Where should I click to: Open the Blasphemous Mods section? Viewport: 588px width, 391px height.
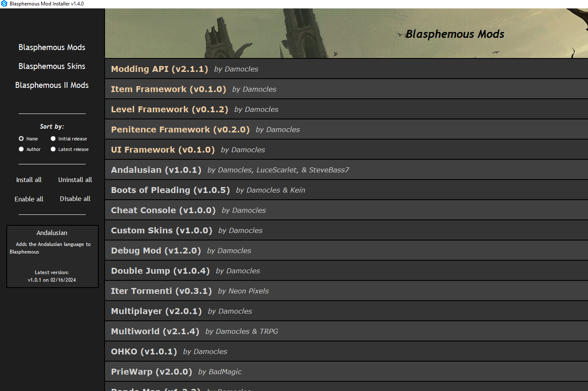tap(52, 48)
